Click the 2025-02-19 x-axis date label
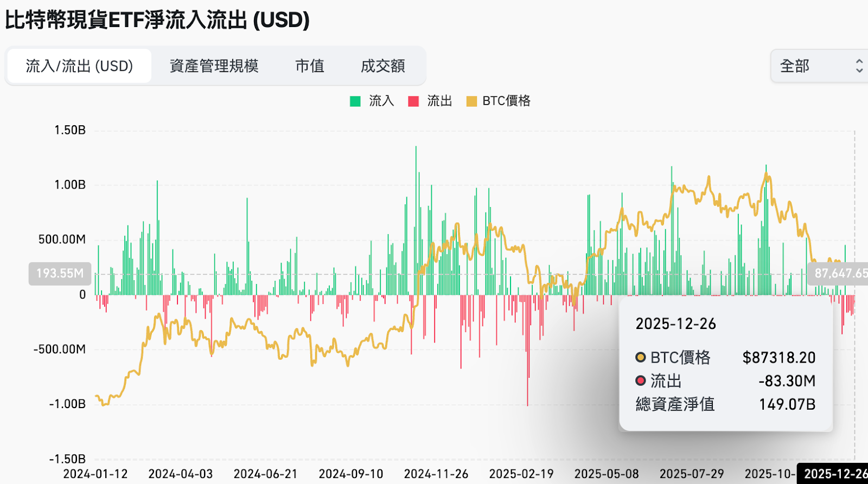 (x=521, y=474)
